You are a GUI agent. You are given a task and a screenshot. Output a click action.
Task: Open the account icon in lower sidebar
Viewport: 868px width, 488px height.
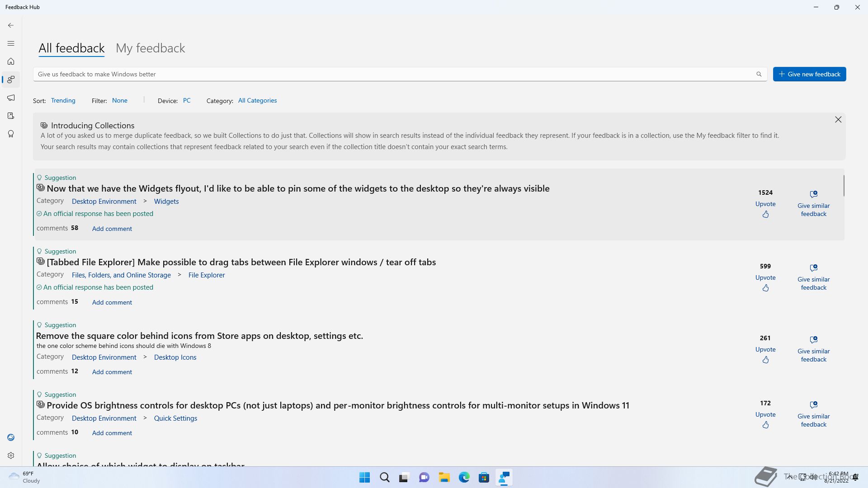[11, 437]
